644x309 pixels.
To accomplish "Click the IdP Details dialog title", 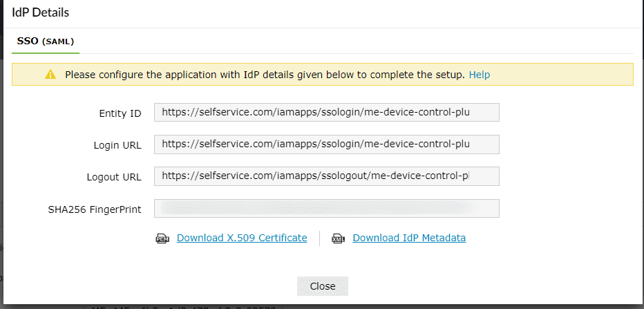I will coord(40,12).
